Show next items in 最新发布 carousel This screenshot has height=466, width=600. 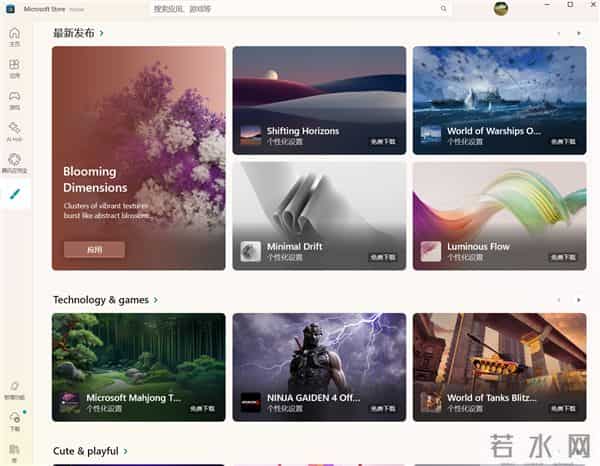[579, 33]
